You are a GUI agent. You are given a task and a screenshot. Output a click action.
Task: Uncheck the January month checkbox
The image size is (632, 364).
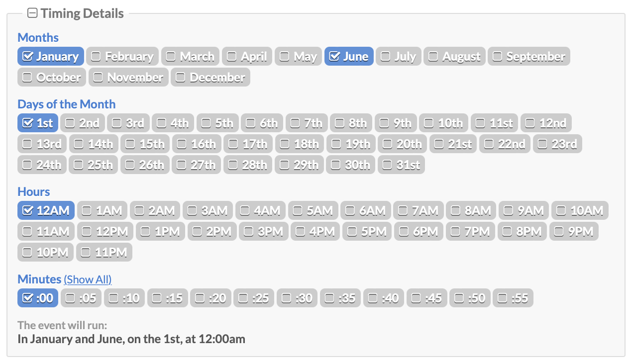50,56
